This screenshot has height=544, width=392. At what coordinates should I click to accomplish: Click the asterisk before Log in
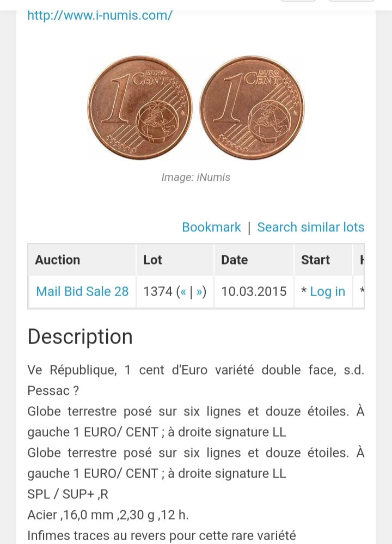(304, 291)
